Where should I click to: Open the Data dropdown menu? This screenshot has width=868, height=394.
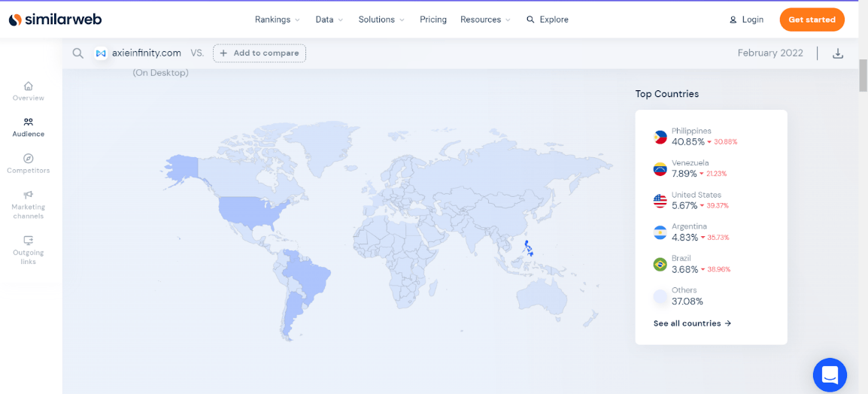[329, 20]
